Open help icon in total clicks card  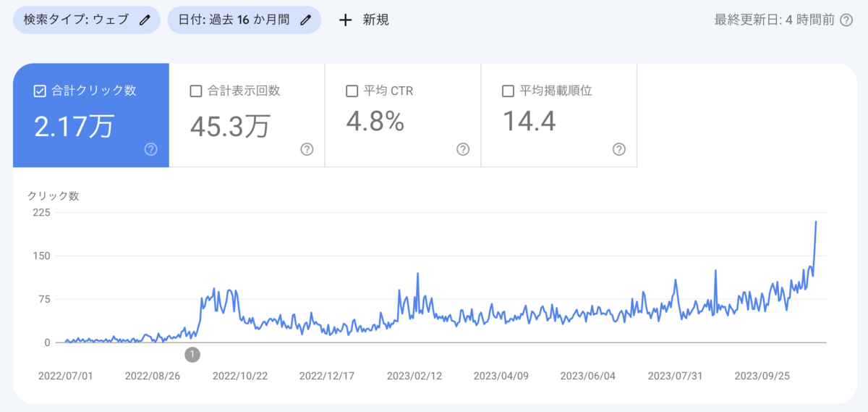tap(150, 149)
